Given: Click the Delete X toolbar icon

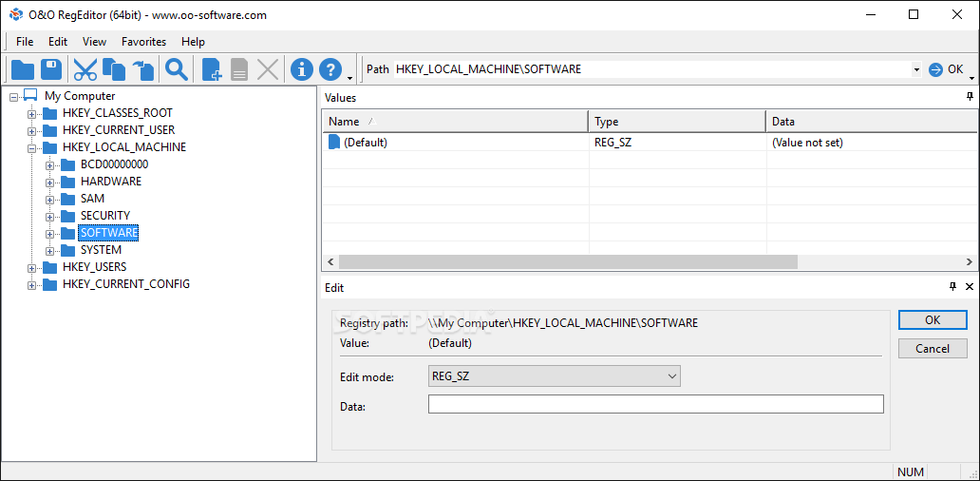Looking at the screenshot, I should point(268,69).
